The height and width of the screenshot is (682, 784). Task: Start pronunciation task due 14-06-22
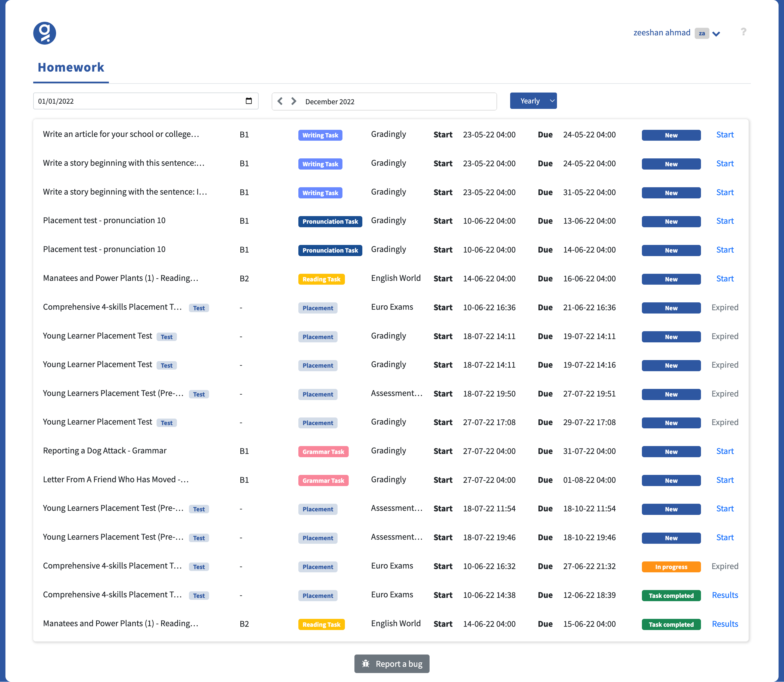coord(725,250)
